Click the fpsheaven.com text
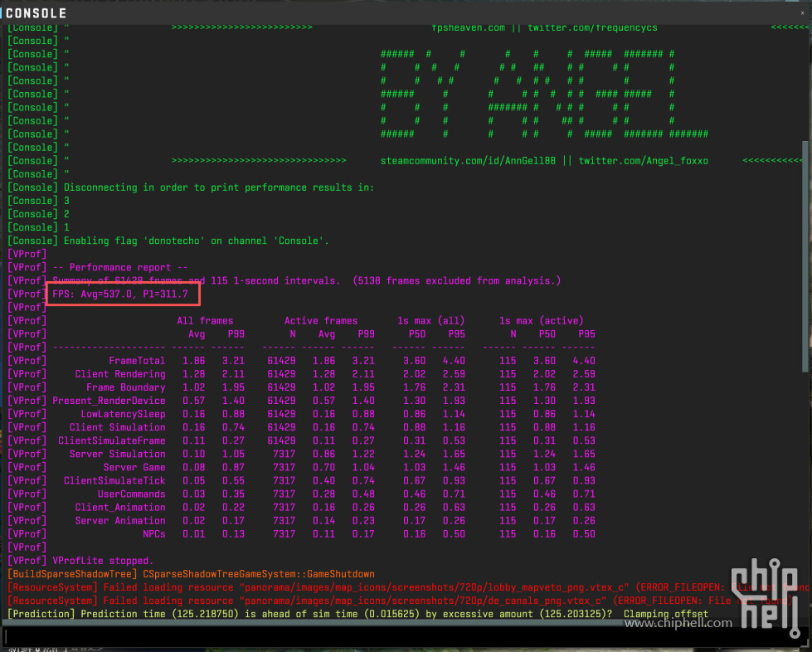This screenshot has width=812, height=652. (x=468, y=27)
